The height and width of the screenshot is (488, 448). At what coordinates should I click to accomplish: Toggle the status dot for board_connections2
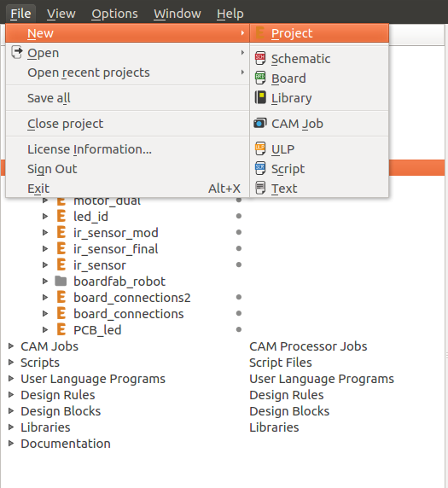coord(239,297)
